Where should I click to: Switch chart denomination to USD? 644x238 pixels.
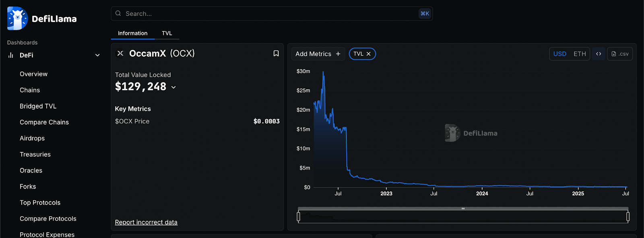click(x=559, y=54)
